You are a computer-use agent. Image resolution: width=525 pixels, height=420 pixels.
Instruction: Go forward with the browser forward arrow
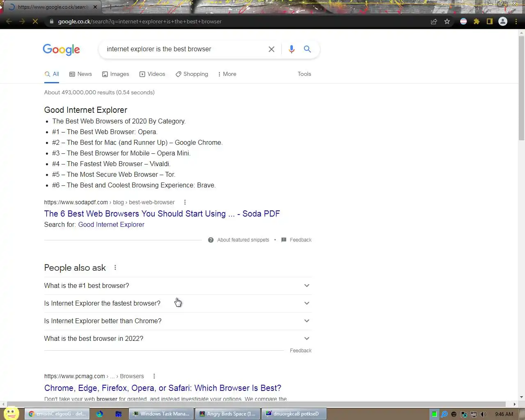click(22, 21)
